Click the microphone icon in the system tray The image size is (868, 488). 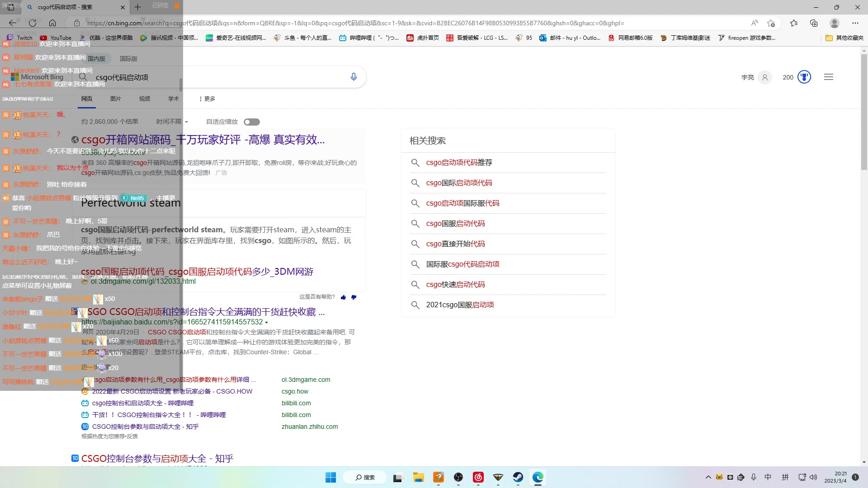click(x=754, y=477)
